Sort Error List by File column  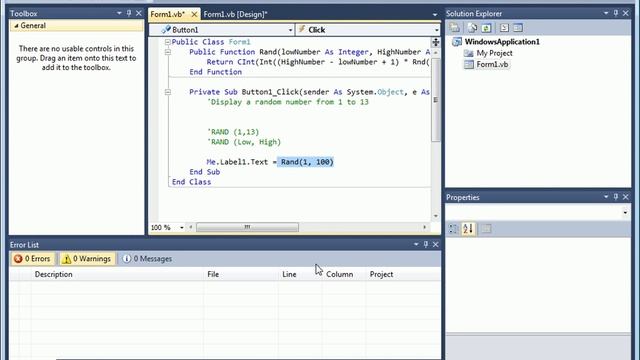click(241, 274)
